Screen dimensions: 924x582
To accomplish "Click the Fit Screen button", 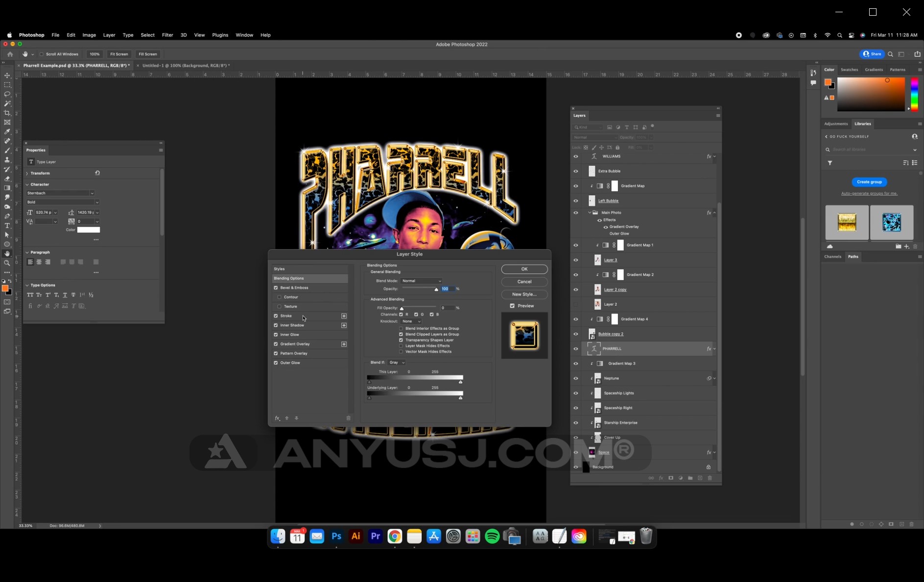I will click(119, 54).
